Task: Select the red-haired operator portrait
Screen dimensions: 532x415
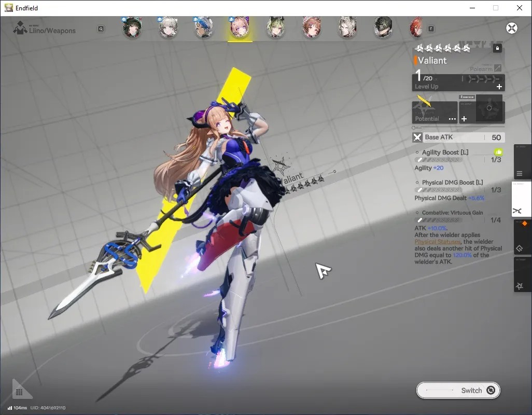Action: click(416, 27)
